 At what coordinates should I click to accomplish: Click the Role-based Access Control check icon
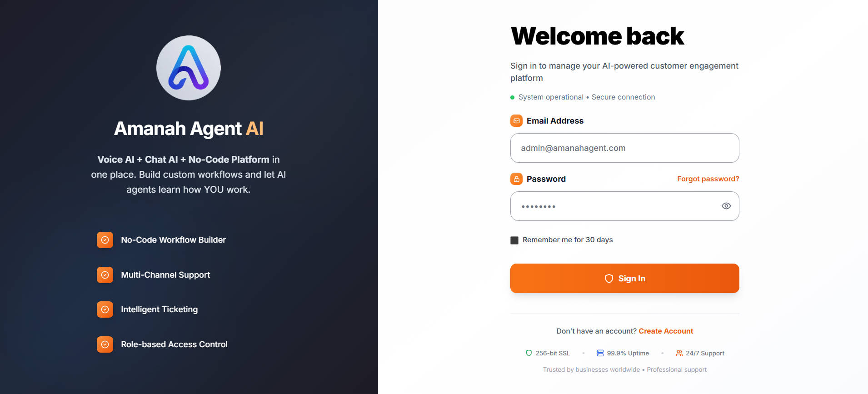[105, 344]
